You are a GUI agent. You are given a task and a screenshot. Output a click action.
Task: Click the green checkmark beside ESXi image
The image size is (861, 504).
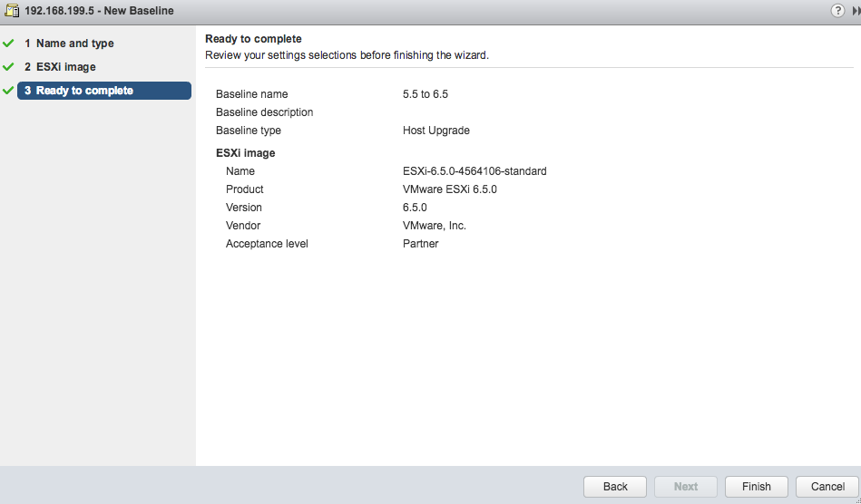click(8, 66)
